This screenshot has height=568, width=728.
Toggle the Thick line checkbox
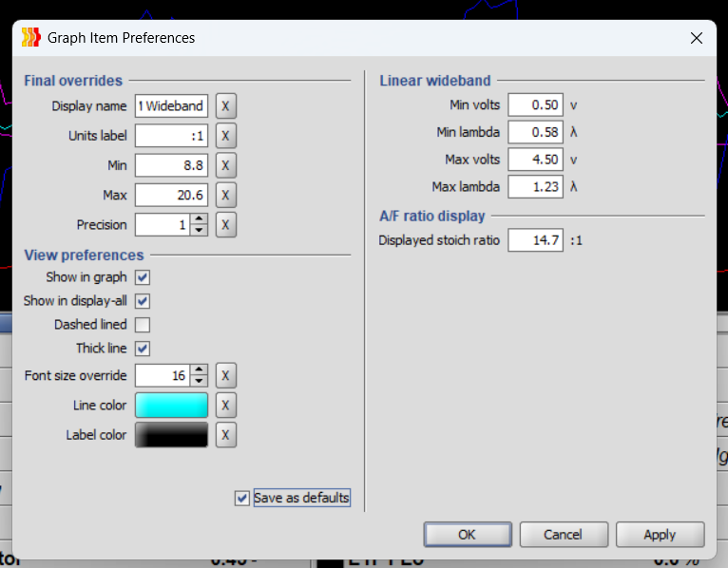[x=143, y=349]
